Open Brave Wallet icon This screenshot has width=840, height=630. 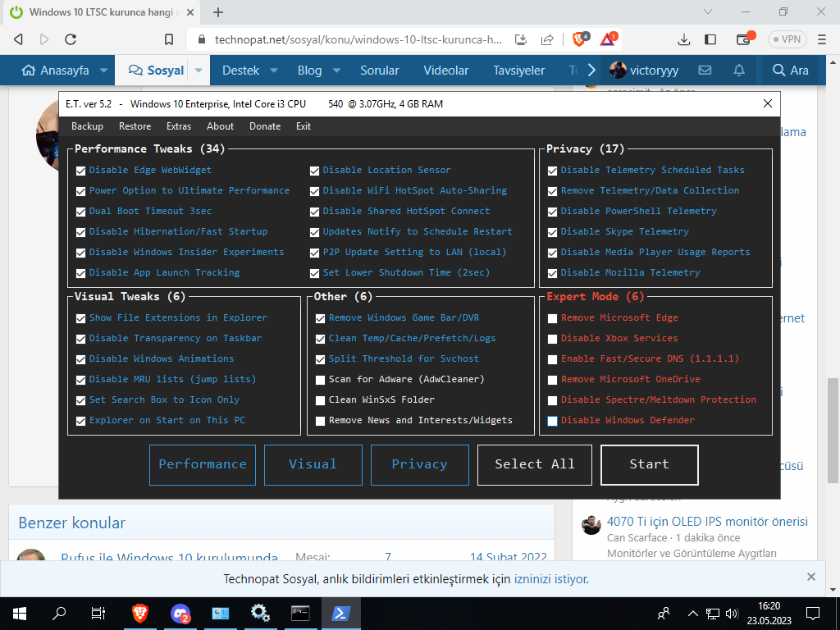pyautogui.click(x=743, y=39)
